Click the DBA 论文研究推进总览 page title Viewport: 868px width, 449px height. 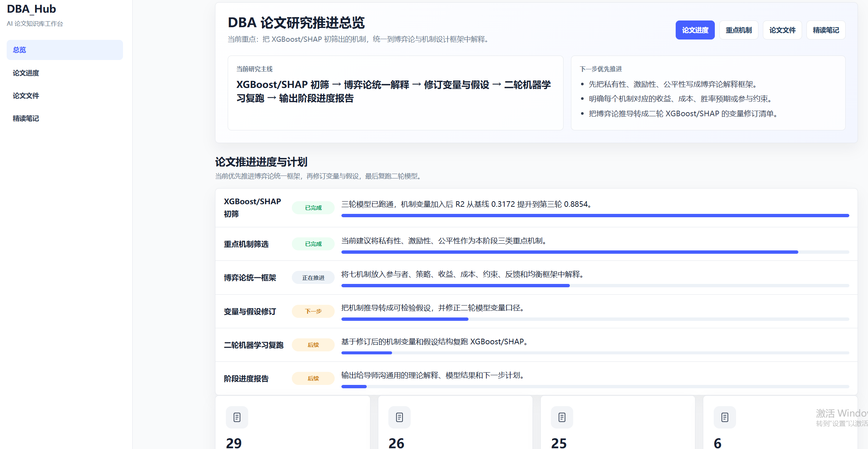296,23
